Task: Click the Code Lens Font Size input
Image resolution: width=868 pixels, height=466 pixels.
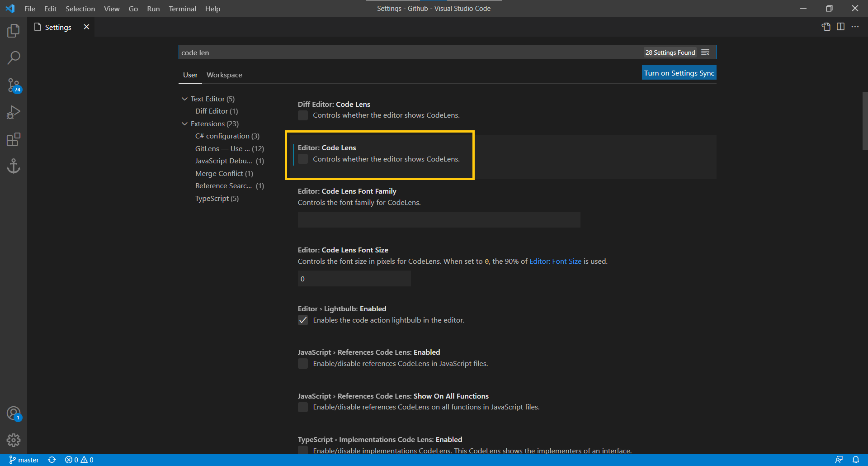Action: [x=354, y=279]
